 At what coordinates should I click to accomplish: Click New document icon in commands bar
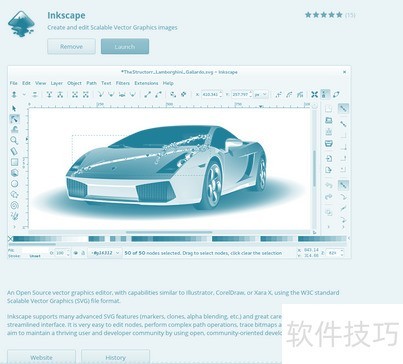328,109
